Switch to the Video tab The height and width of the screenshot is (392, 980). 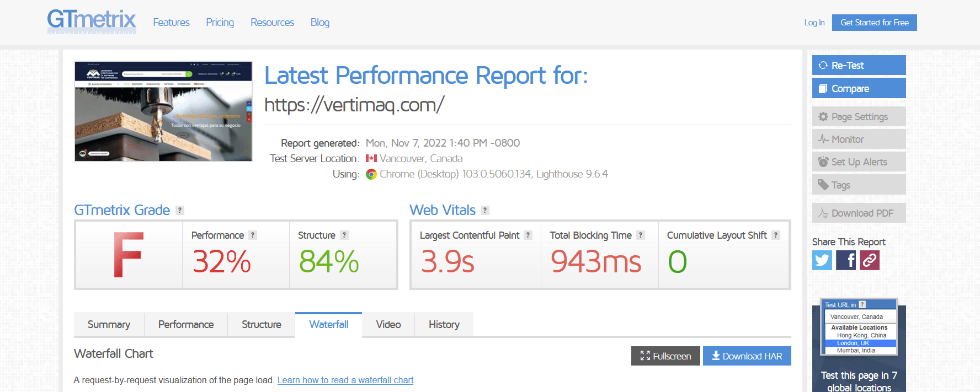pyautogui.click(x=388, y=325)
